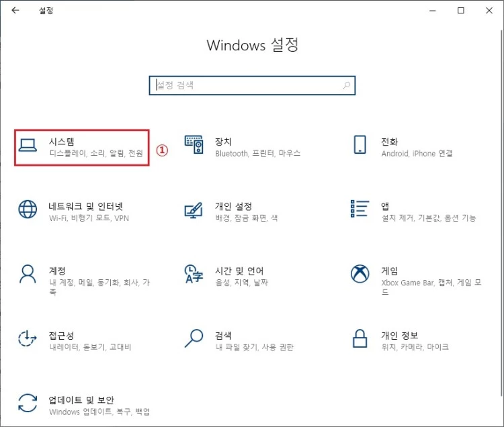This screenshot has height=427, width=504.
Task: Click the 게임 Xbox icon
Action: pyautogui.click(x=360, y=274)
